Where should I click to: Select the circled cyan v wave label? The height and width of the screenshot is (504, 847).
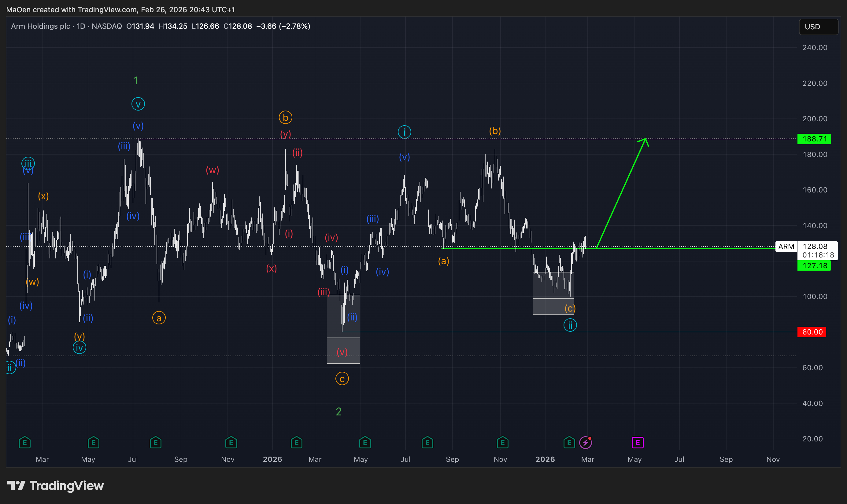(138, 104)
